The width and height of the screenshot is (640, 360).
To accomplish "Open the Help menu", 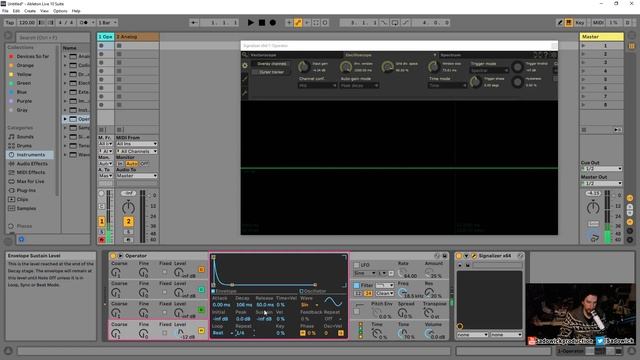I will point(76,11).
